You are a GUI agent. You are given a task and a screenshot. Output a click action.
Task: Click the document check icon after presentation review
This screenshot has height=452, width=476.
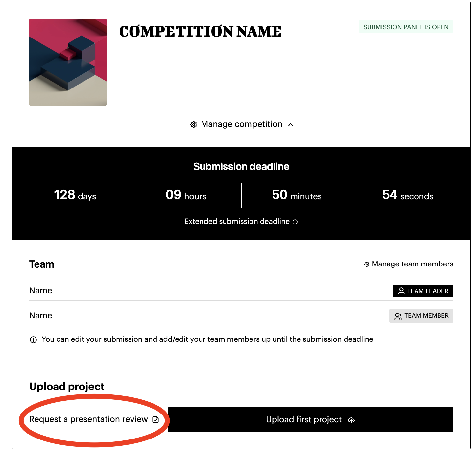156,420
